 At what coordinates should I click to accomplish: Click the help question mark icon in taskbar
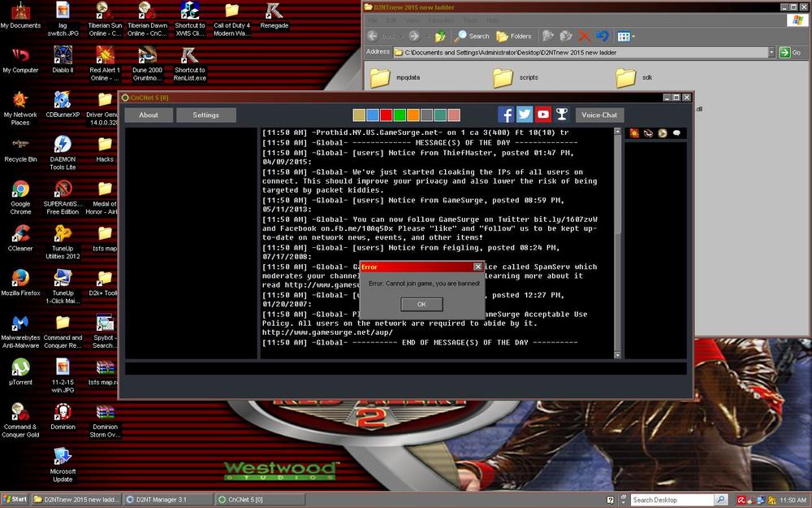[x=610, y=500]
